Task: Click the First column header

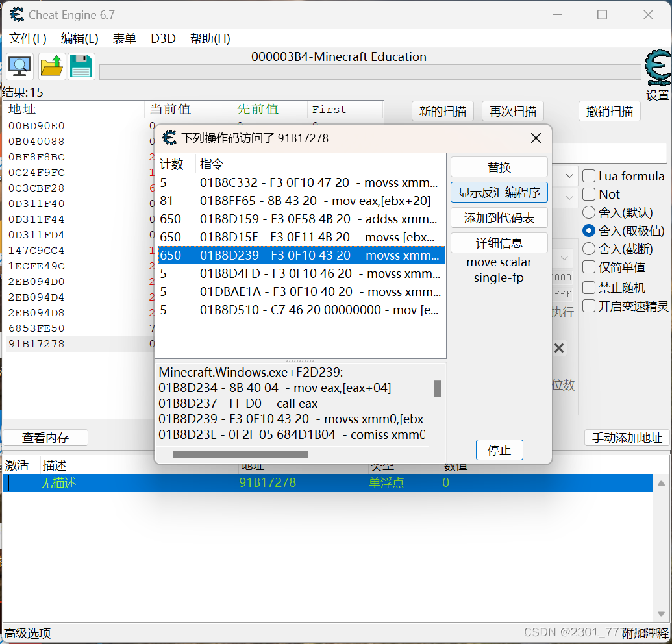Action: click(x=345, y=109)
